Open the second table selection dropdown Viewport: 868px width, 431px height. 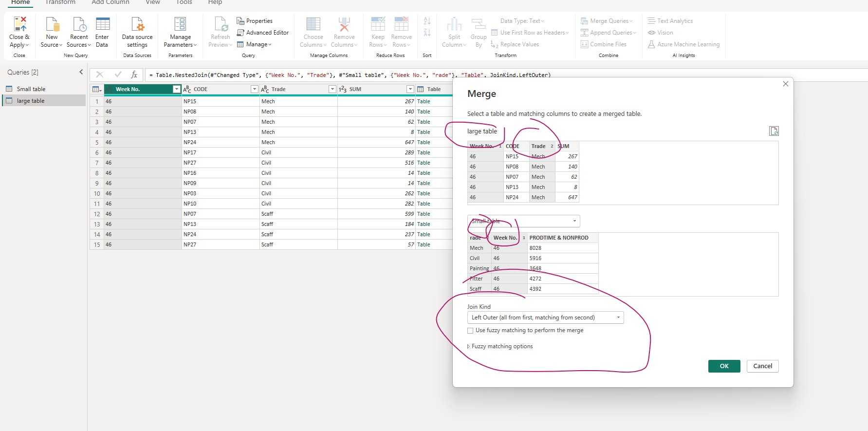523,221
